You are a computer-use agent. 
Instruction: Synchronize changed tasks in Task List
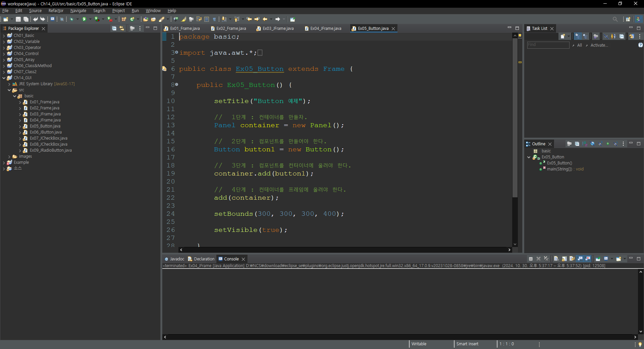(x=632, y=36)
